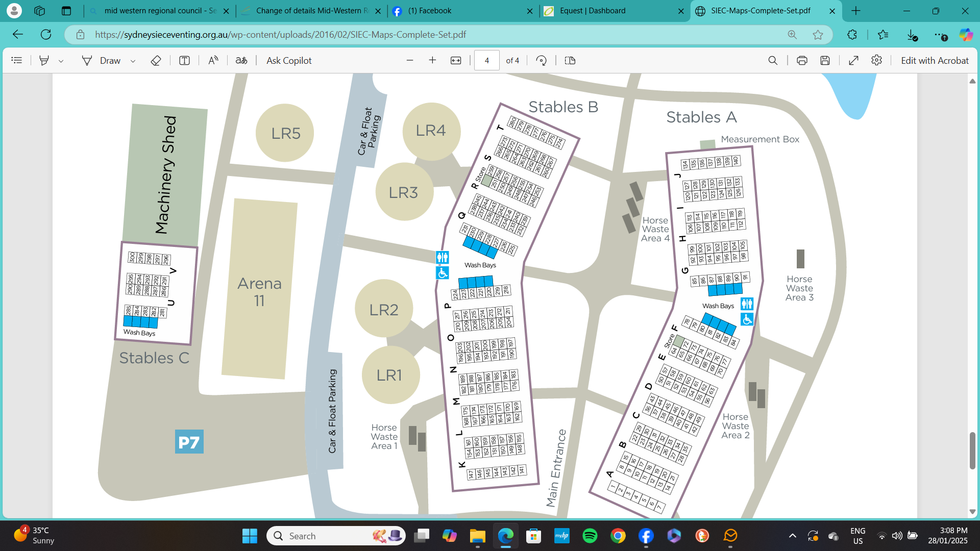Viewport: 980px width, 551px height.
Task: Enable the Add text tool
Action: pos(184,61)
